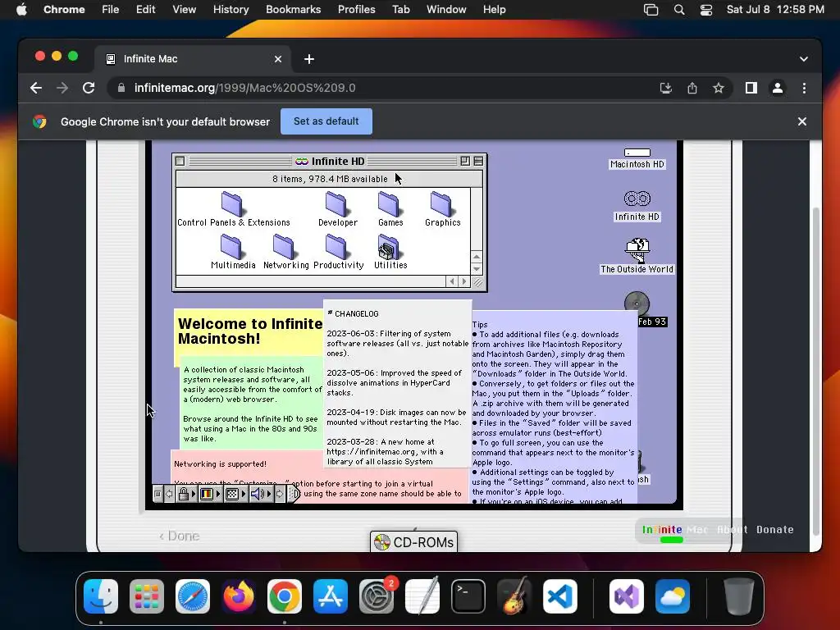The image size is (840, 630).
Task: Open Spotlight search in menu bar
Action: point(678,10)
